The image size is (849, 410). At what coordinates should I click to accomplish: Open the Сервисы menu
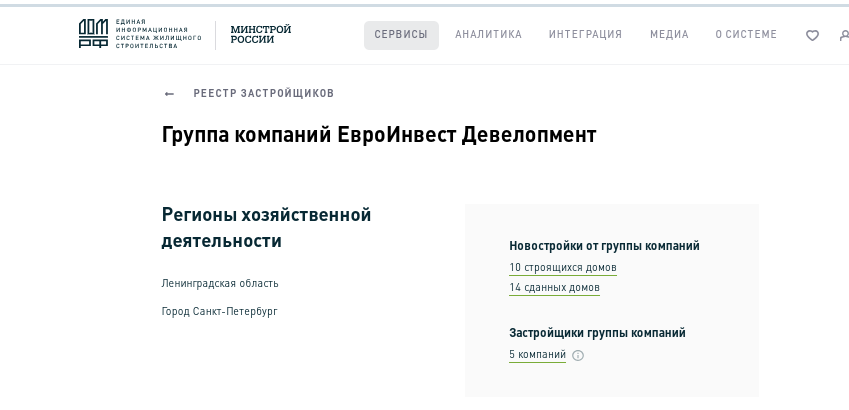pyautogui.click(x=401, y=35)
